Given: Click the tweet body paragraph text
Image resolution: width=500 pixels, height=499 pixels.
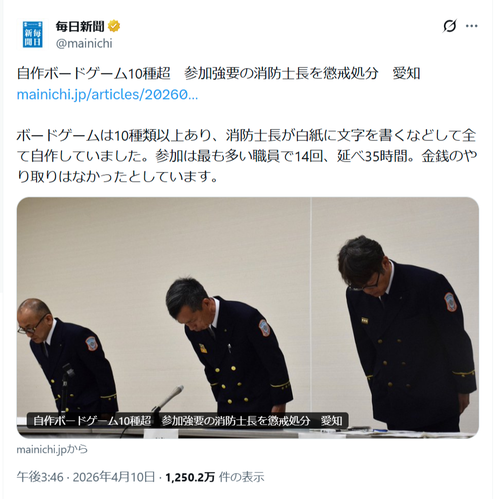Looking at the screenshot, I should 247,156.
